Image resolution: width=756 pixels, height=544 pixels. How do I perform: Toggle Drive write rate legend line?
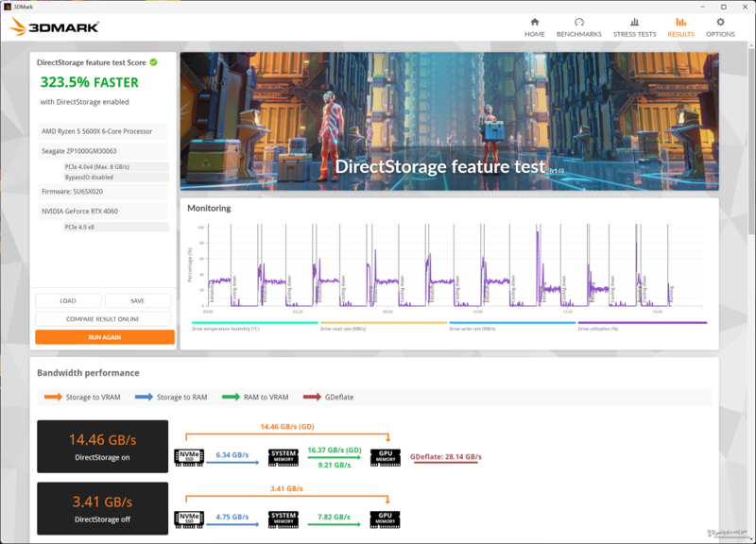pos(512,323)
